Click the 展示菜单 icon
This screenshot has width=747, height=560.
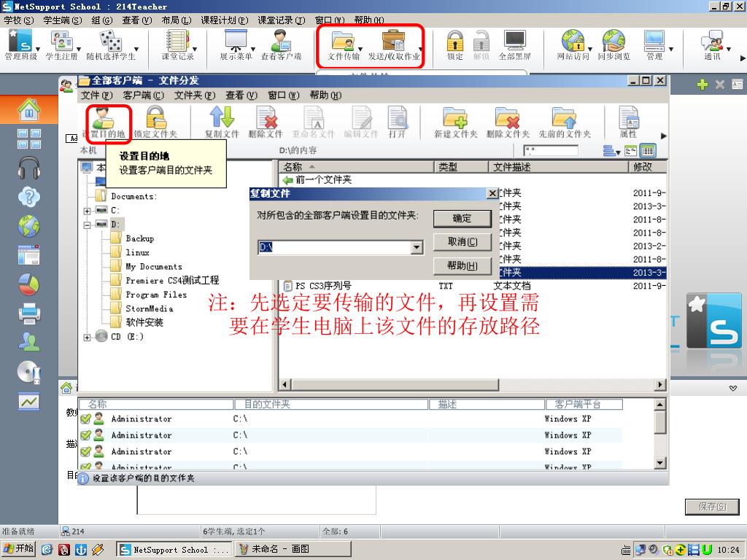tap(236, 44)
